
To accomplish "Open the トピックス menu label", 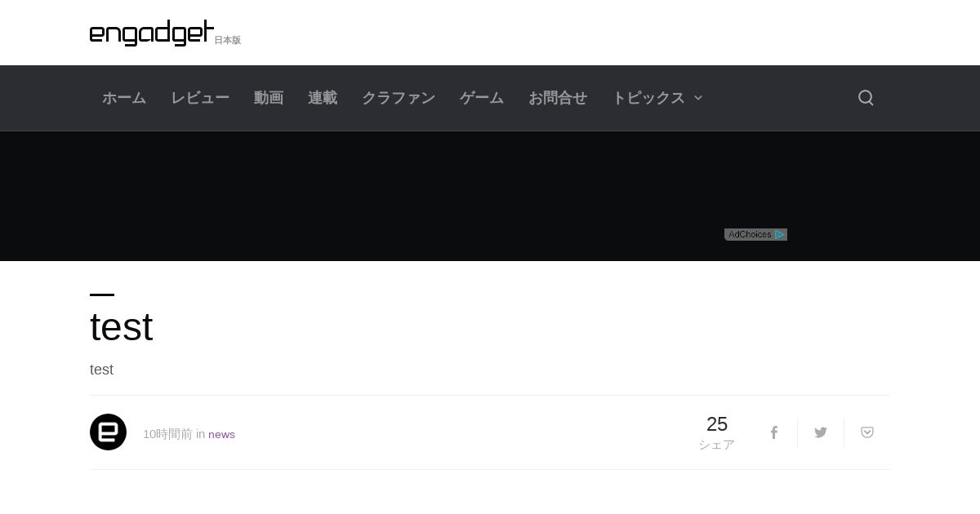I will pos(648,98).
